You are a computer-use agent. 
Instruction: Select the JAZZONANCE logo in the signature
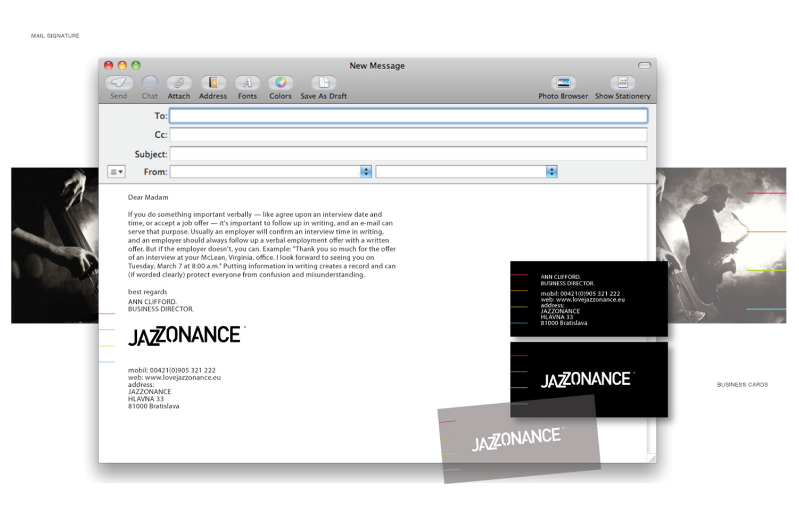coord(184,335)
